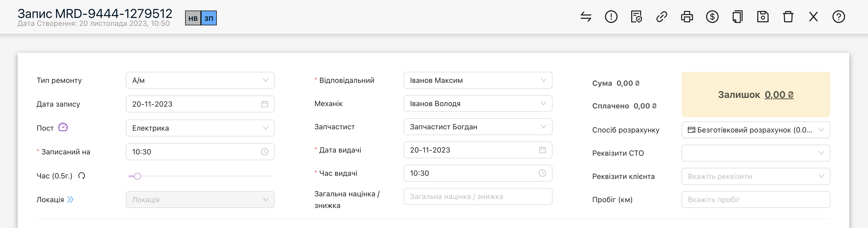Click the Дата запису date field

[200, 104]
